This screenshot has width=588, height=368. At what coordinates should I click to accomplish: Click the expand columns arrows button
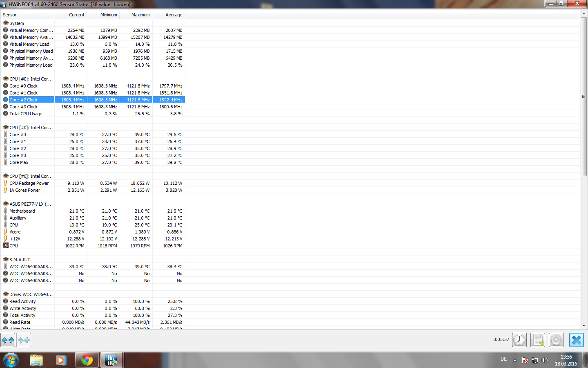pos(8,340)
